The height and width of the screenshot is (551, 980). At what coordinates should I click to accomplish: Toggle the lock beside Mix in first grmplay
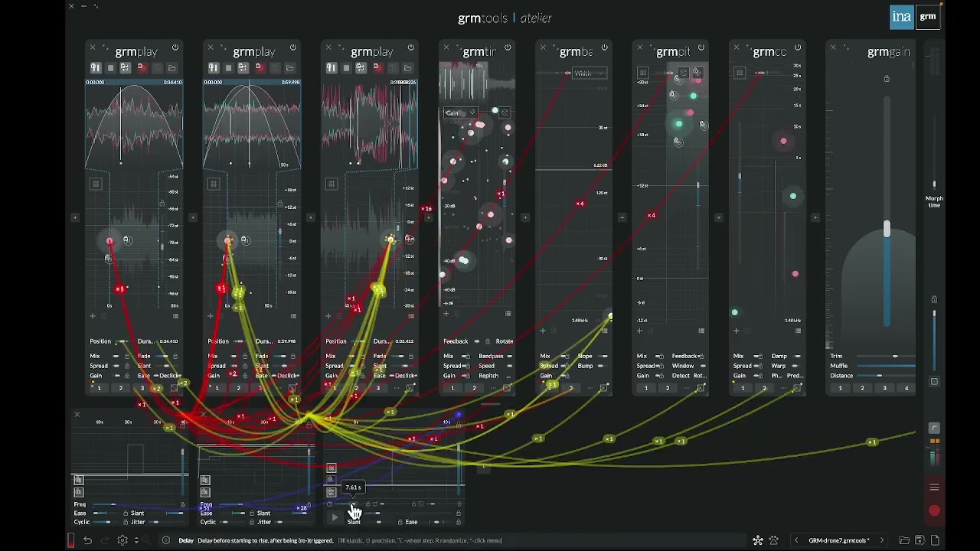click(x=127, y=356)
